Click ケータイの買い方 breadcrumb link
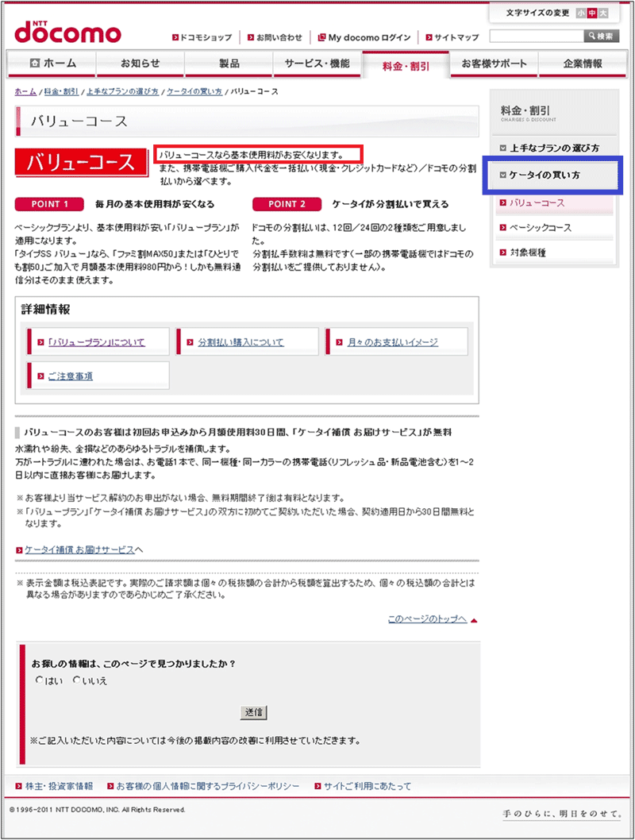Viewport: 635px width, 840px height. 194,91
